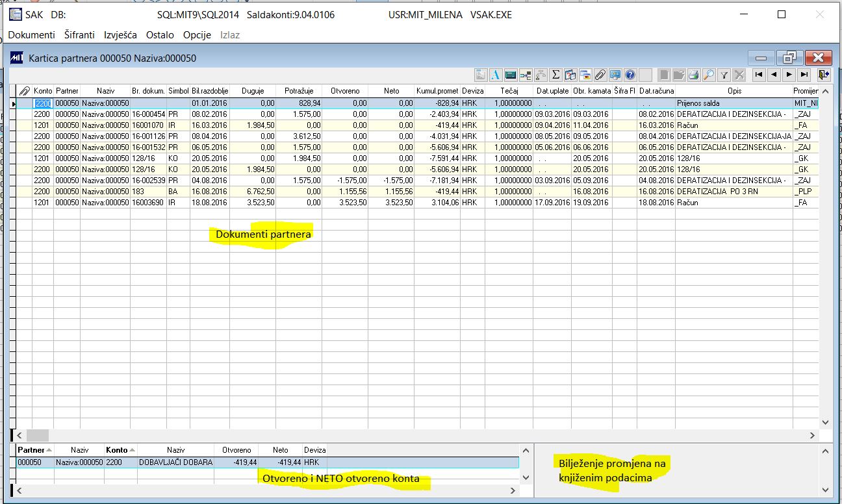The height and width of the screenshot is (504, 842).
Task: Select DOBAVLJAČI DOBARA row in bottom grid
Action: coord(268,462)
